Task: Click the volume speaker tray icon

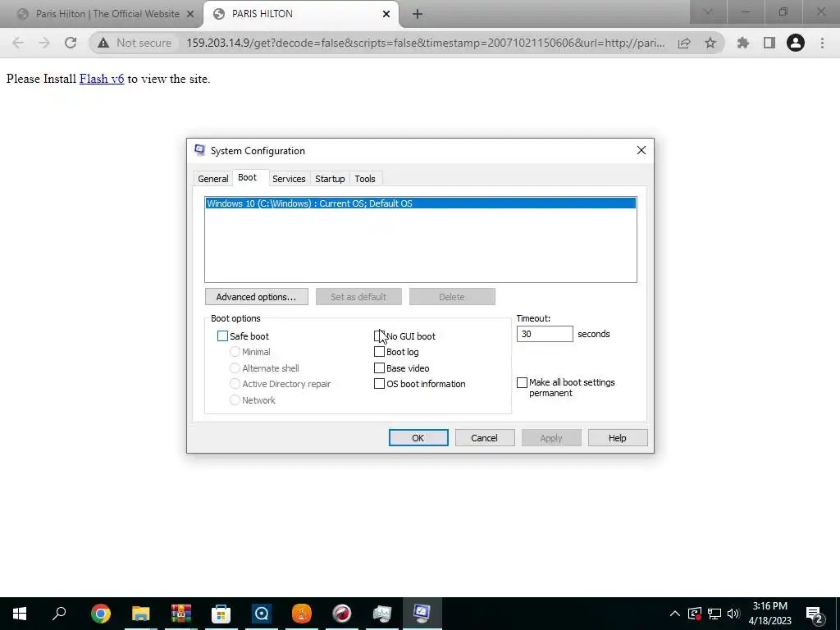Action: tap(733, 614)
